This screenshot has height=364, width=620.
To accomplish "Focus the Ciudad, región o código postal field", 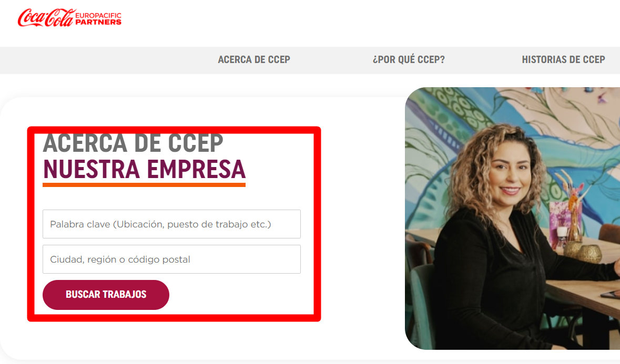I will 171,259.
